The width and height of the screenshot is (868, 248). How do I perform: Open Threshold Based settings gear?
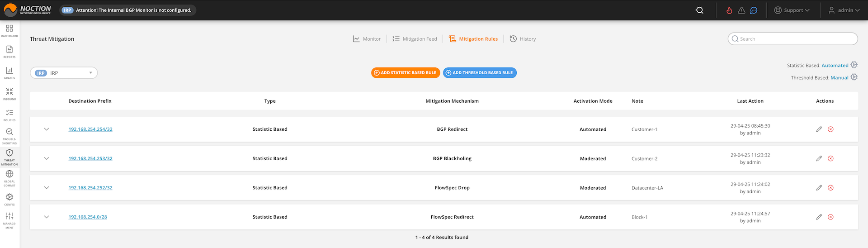pos(854,77)
